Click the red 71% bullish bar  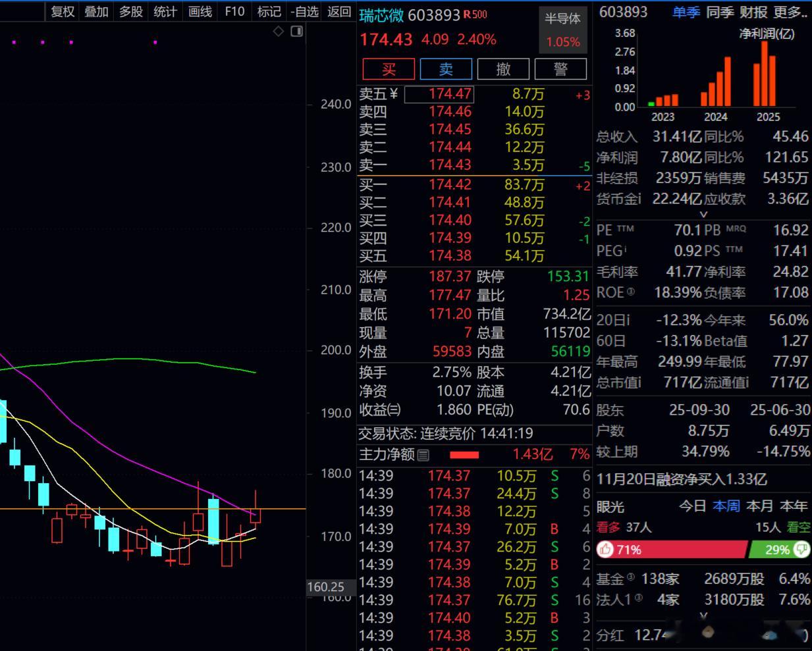tap(672, 549)
